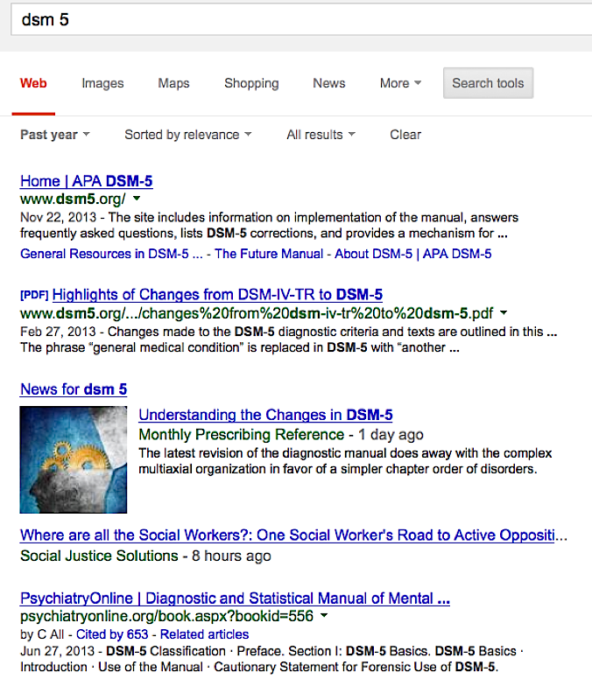The width and height of the screenshot is (592, 700).
Task: Open the Cited by 653 link
Action: [x=112, y=634]
